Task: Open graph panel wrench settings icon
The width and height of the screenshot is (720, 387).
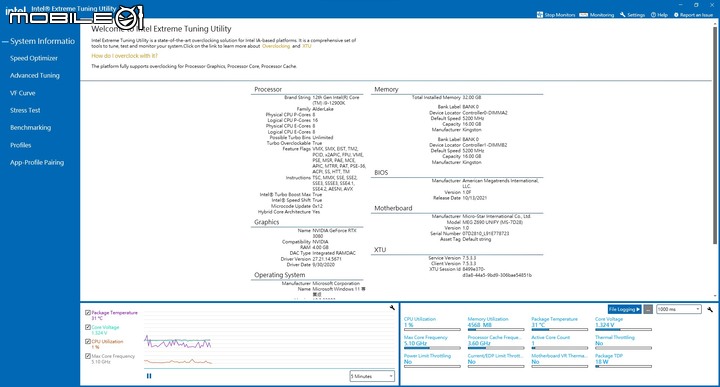Action: click(392, 308)
